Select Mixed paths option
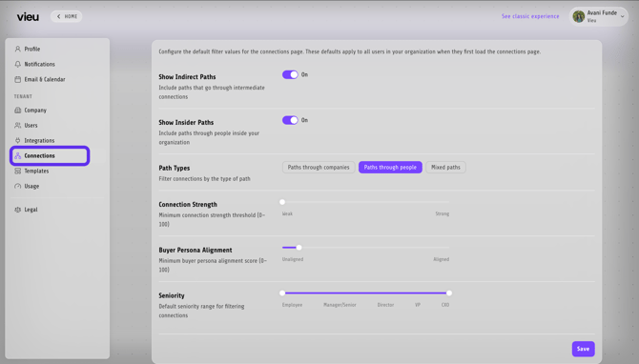 click(x=445, y=168)
